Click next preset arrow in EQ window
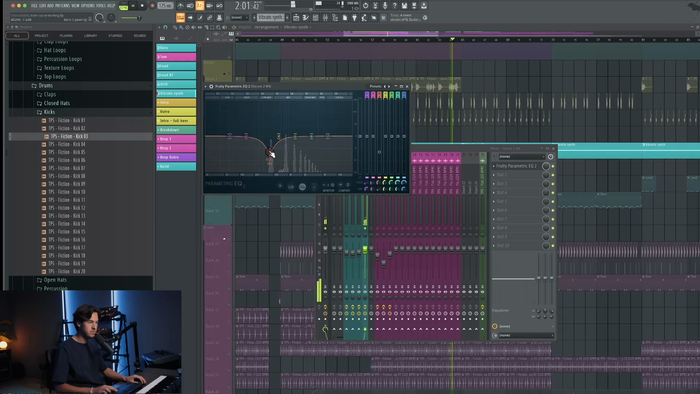Viewport: 700px width, 394px height. click(389, 86)
